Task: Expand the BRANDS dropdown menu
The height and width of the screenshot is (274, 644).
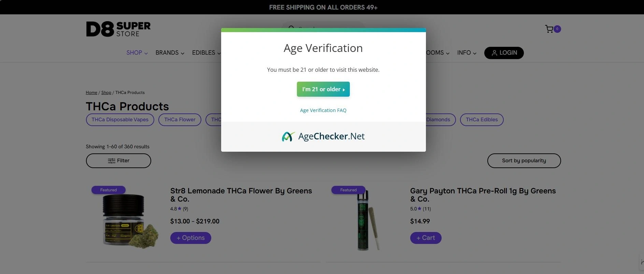Action: (x=170, y=53)
